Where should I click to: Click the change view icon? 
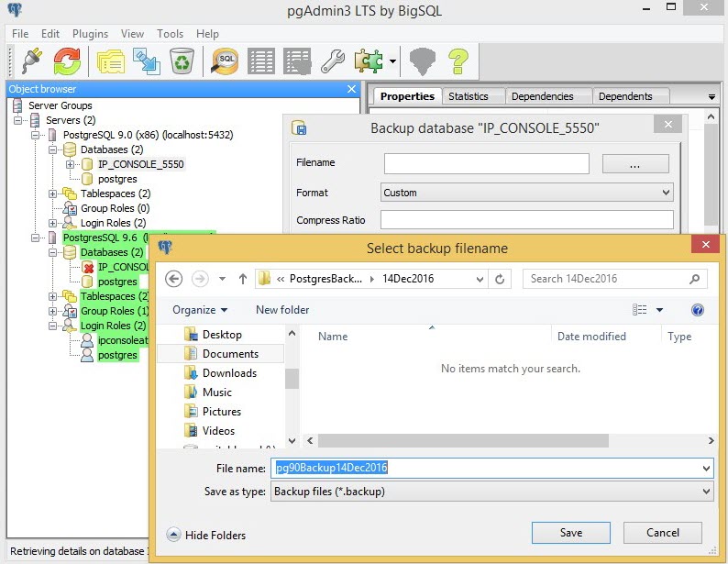click(639, 310)
